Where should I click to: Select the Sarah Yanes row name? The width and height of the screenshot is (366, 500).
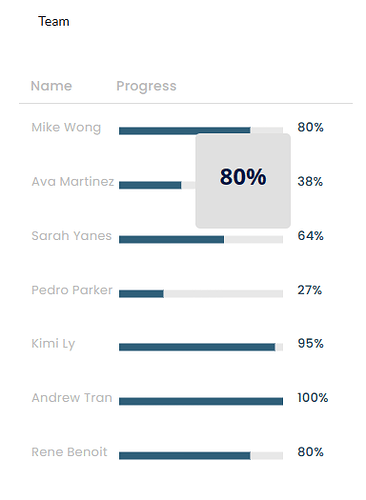pos(71,236)
